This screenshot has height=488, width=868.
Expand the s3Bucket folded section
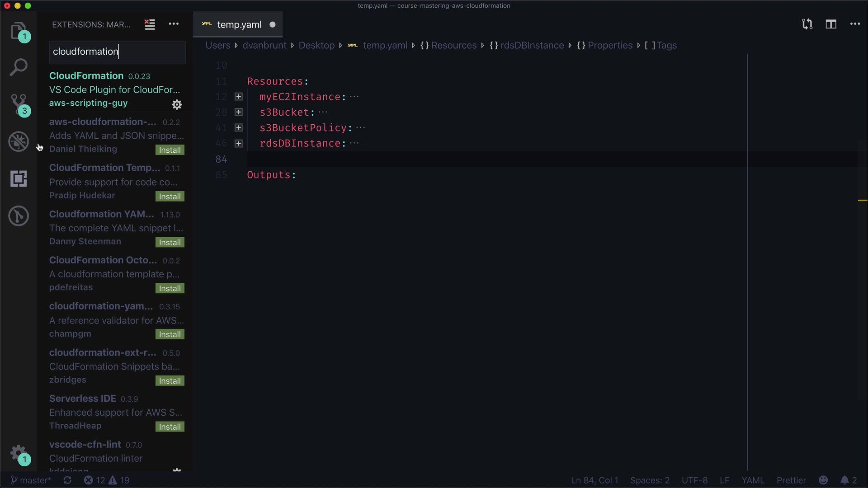pyautogui.click(x=239, y=112)
